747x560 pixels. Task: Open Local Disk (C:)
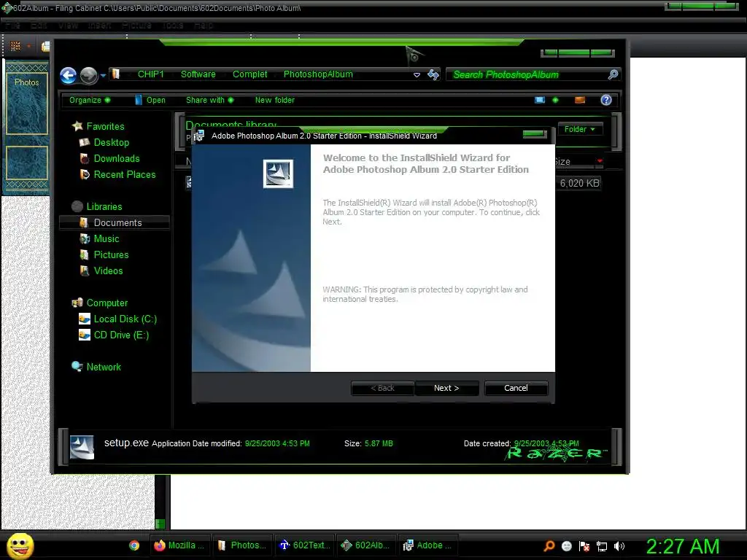(125, 319)
